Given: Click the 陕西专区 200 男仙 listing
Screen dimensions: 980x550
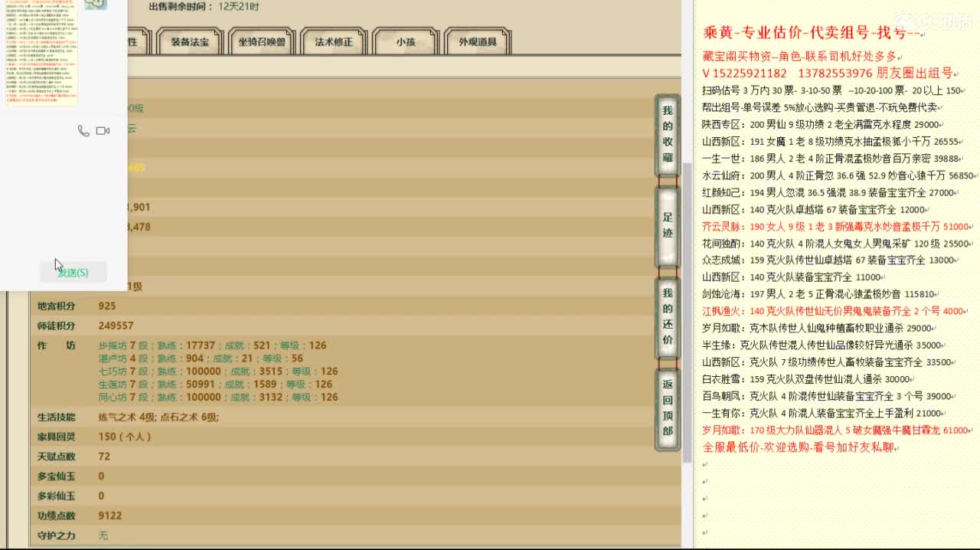Looking at the screenshot, I should (x=821, y=125).
